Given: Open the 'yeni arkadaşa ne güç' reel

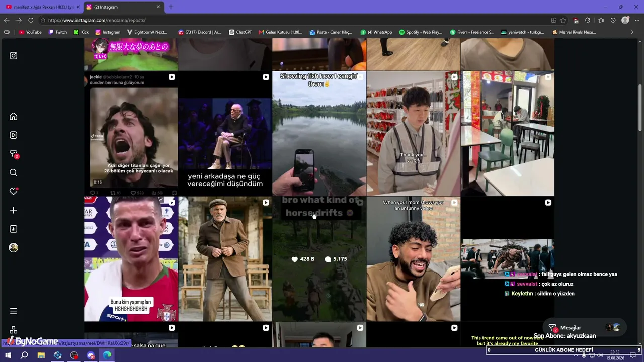Looking at the screenshot, I should coord(225,133).
